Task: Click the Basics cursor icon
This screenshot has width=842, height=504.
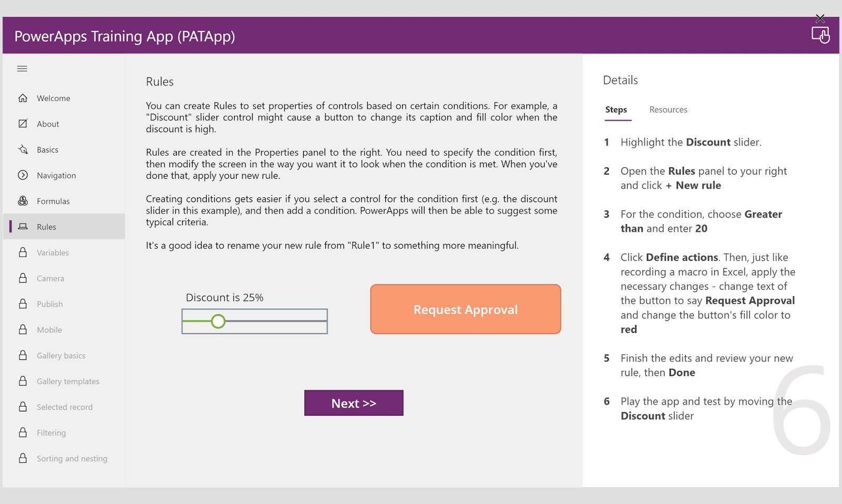Action: 23,149
